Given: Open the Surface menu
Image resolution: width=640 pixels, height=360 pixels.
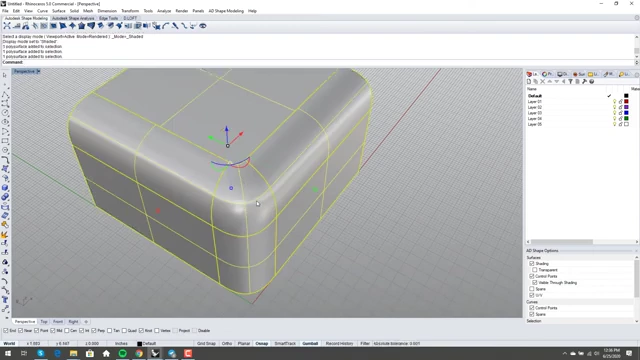Looking at the screenshot, I should pos(59,11).
